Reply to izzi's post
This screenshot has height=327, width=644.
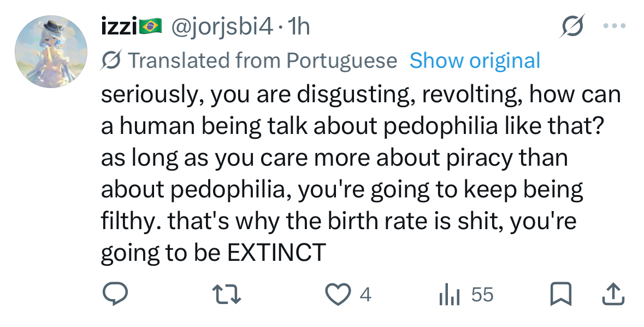click(x=115, y=295)
